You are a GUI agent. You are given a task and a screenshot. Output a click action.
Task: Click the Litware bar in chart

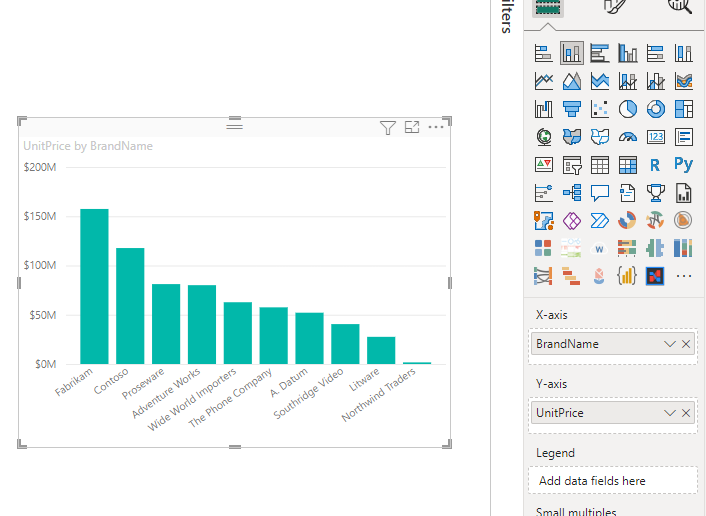(x=381, y=350)
